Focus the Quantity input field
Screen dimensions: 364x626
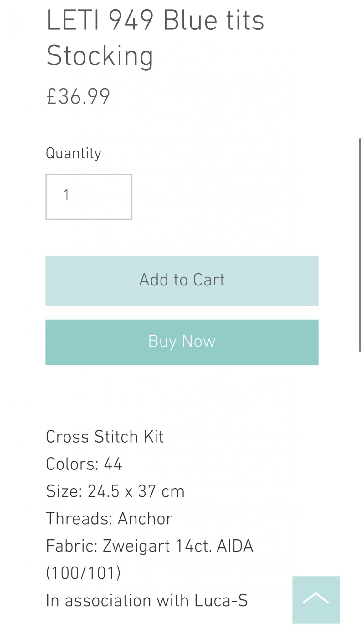(x=89, y=197)
